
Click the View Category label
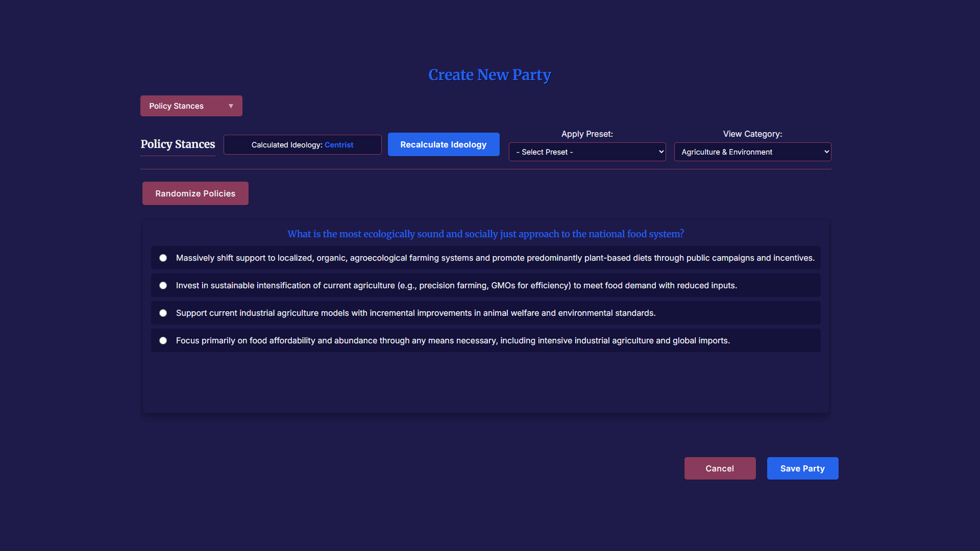(752, 134)
